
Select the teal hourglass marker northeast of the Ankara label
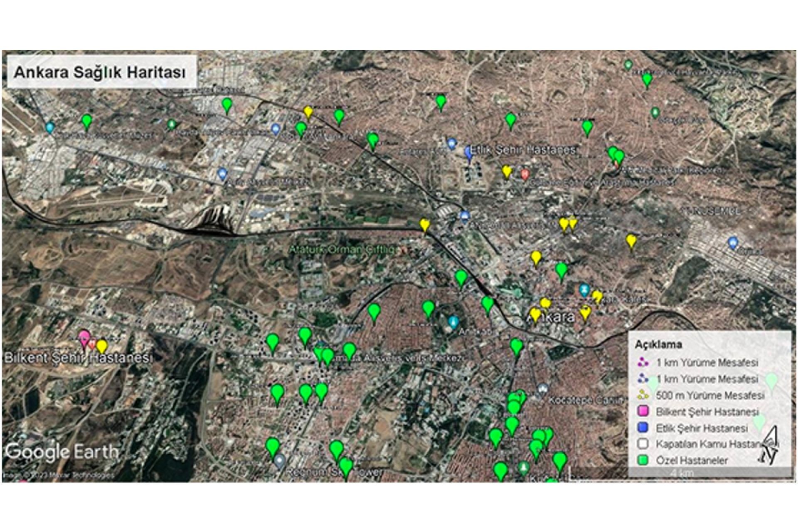click(584, 290)
